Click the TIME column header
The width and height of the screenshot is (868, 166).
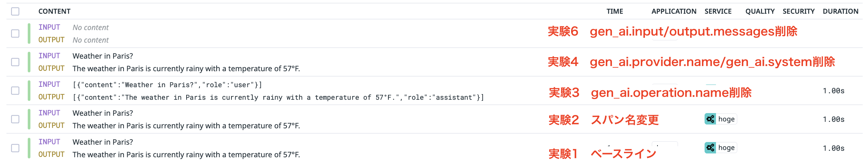click(615, 11)
